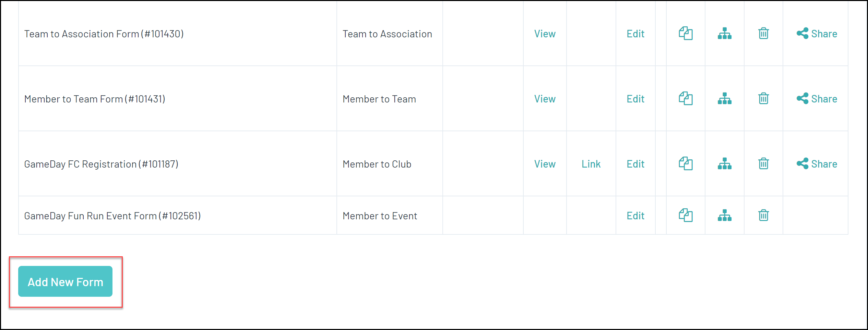868x330 pixels.
Task: Delete the Team to Association Form
Action: 763,34
